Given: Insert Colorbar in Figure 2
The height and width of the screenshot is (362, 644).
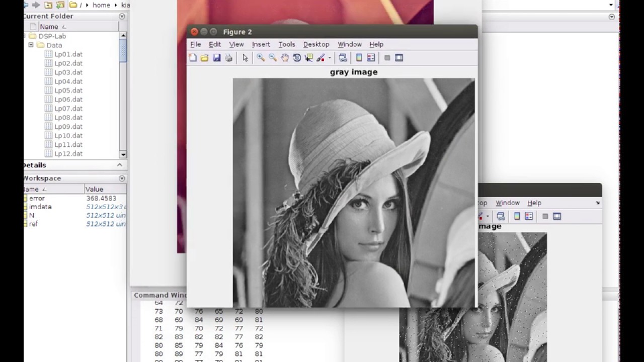Looking at the screenshot, I should [x=359, y=58].
